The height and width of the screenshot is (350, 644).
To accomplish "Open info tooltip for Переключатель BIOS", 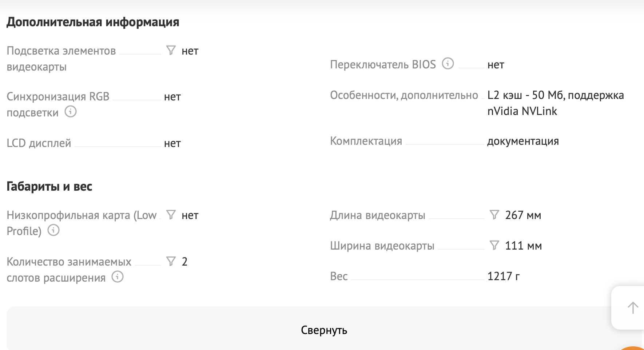I will 448,64.
